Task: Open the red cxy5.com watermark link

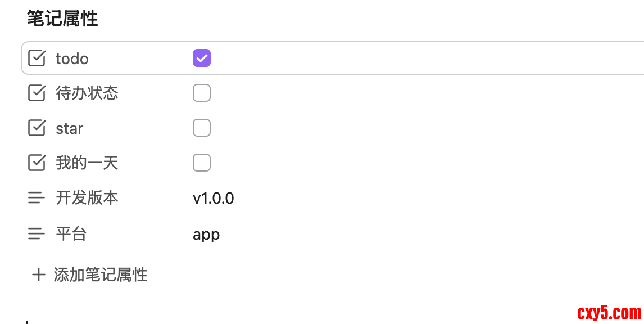Action: [609, 312]
